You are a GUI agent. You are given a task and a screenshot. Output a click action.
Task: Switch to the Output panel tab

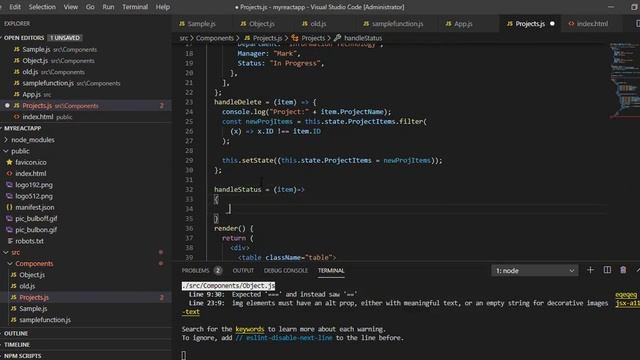pos(243,271)
